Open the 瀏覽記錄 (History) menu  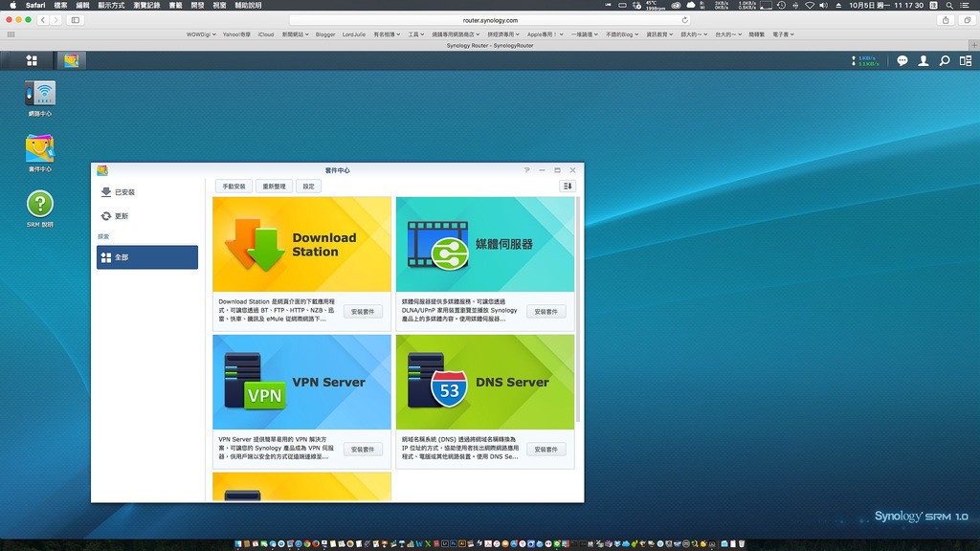click(x=146, y=5)
